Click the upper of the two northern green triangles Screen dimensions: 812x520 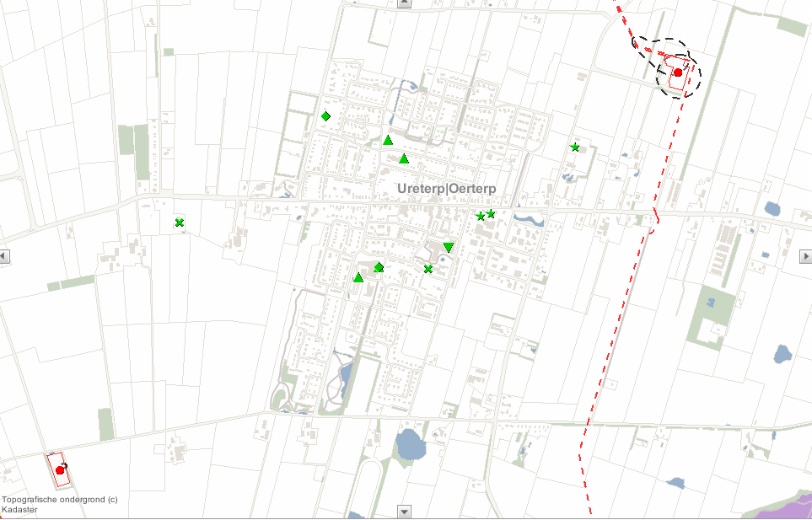[388, 140]
